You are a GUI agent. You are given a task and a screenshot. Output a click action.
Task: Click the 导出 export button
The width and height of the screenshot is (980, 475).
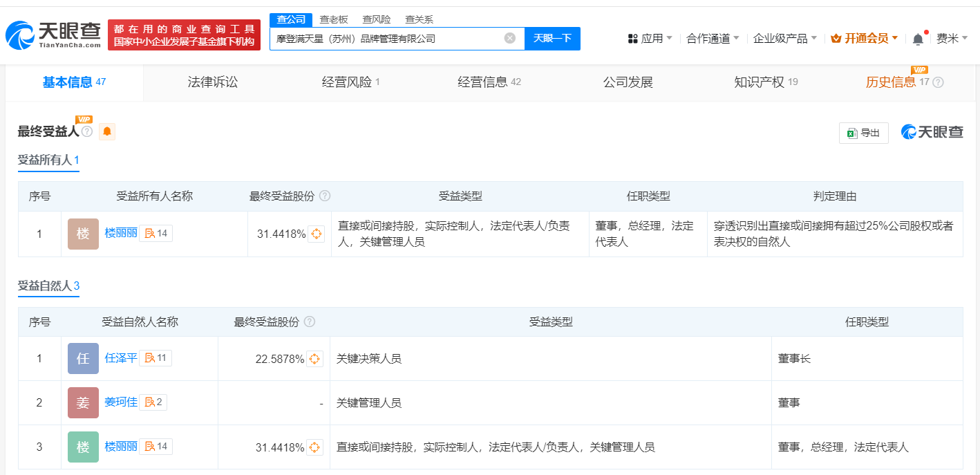coord(863,133)
